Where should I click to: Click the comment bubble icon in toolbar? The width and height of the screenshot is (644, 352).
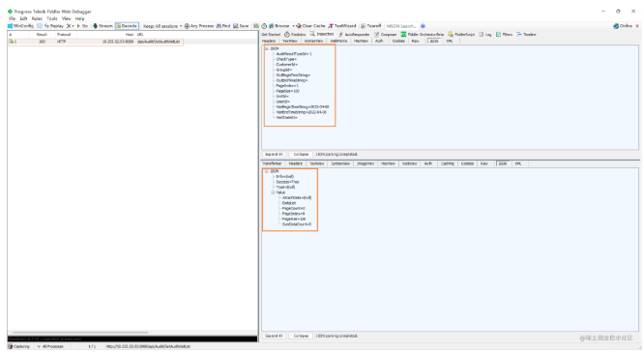pos(40,26)
